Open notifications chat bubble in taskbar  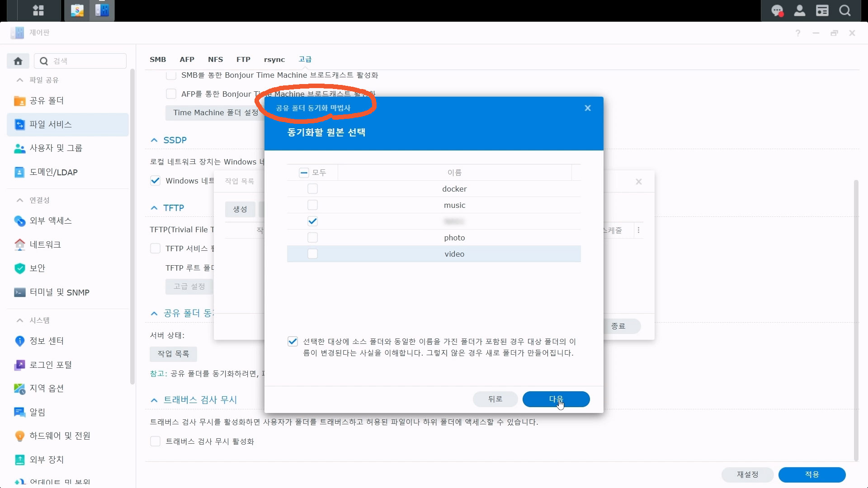[777, 10]
